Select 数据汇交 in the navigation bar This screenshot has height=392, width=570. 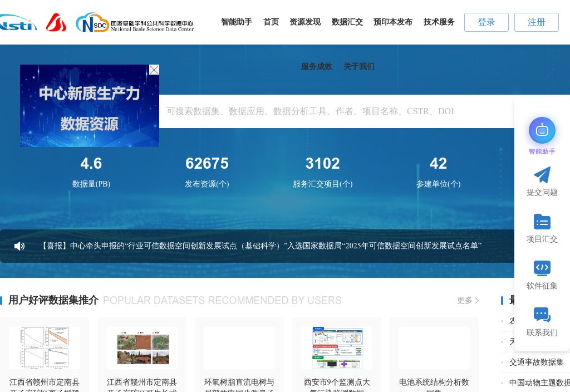click(347, 22)
